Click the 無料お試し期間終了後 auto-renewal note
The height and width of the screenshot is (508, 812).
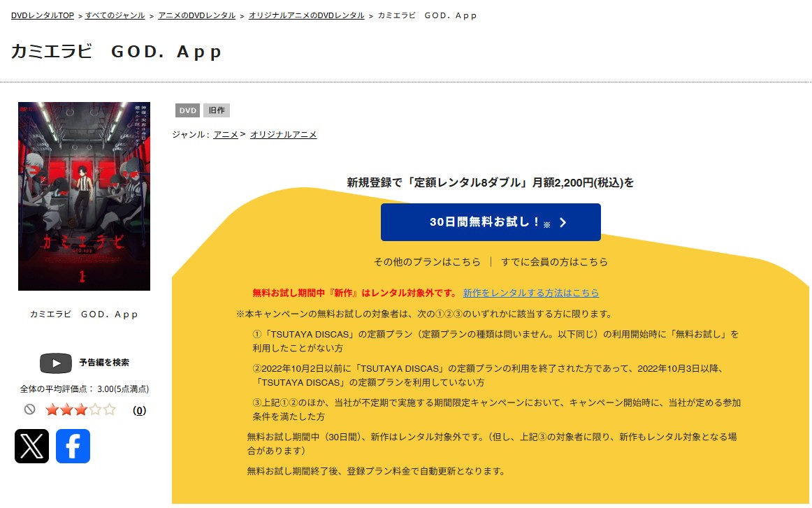click(x=376, y=471)
